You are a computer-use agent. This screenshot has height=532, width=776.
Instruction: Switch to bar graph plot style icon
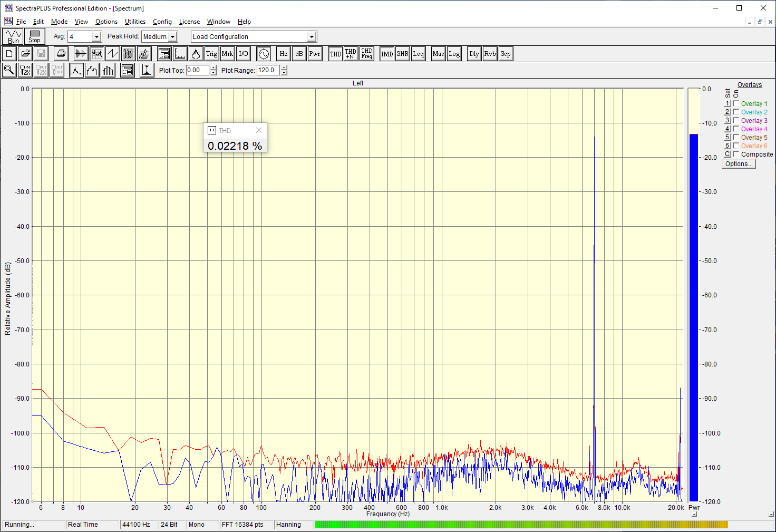pyautogui.click(x=108, y=70)
